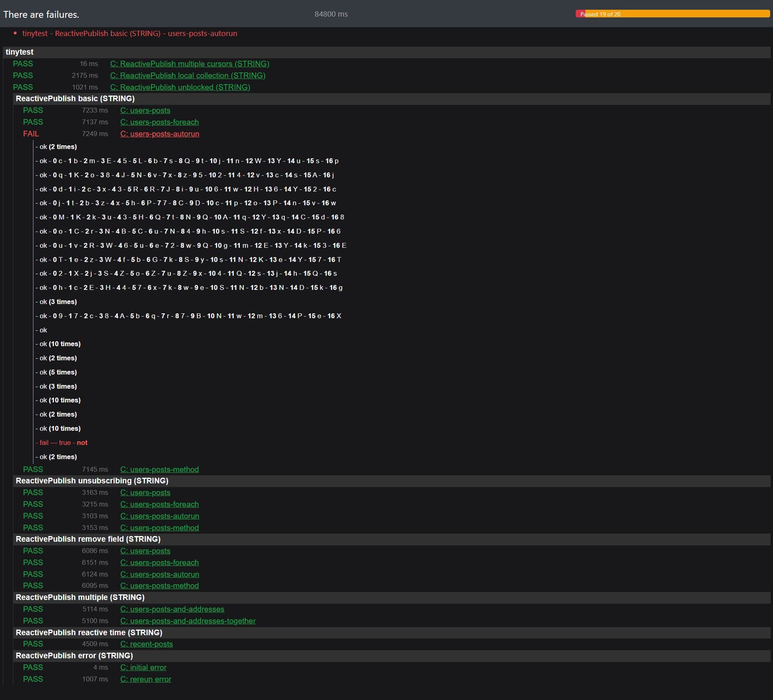Click the 7233 ms duration value
This screenshot has width=773, height=700.
95,110
